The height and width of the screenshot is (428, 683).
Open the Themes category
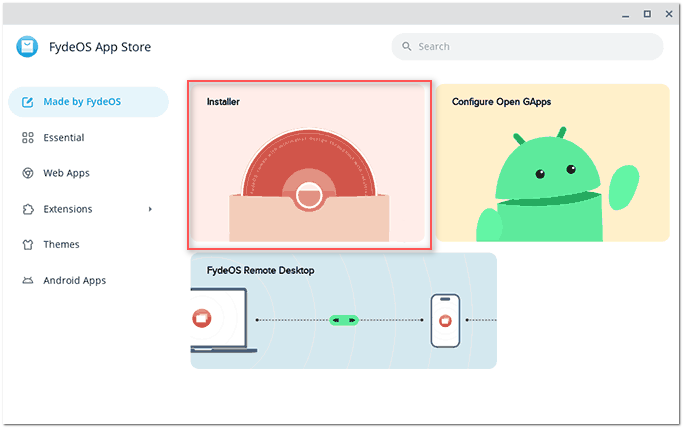click(88, 244)
